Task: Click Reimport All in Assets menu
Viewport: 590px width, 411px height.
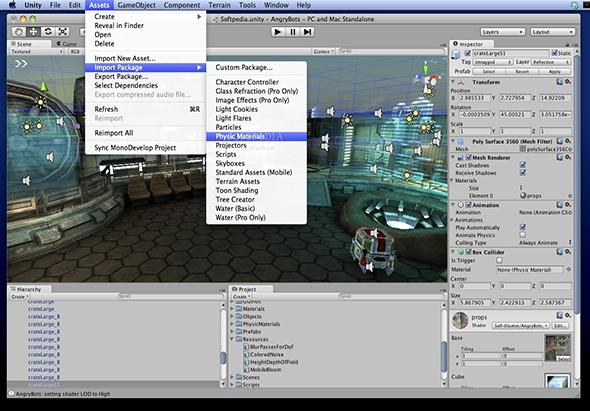Action: point(146,133)
